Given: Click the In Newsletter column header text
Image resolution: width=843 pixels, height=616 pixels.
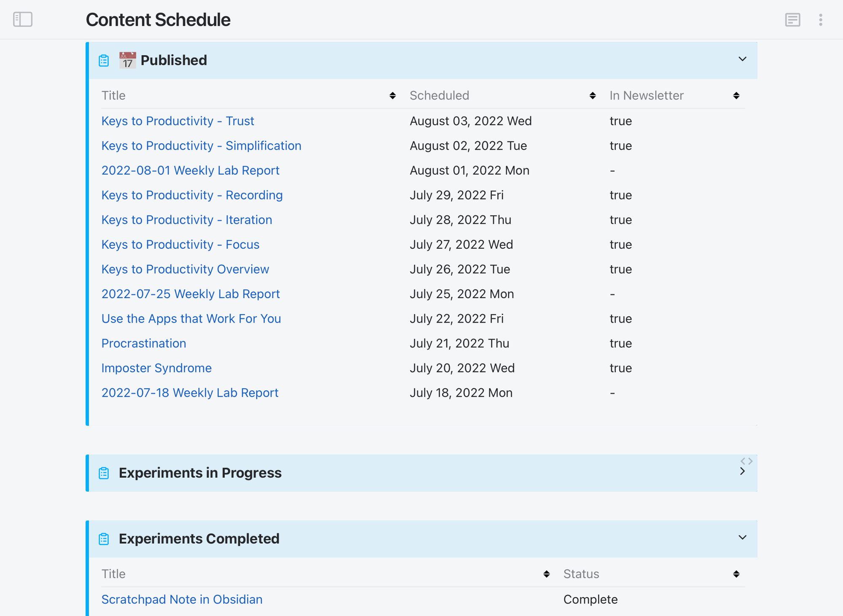Looking at the screenshot, I should [x=647, y=96].
